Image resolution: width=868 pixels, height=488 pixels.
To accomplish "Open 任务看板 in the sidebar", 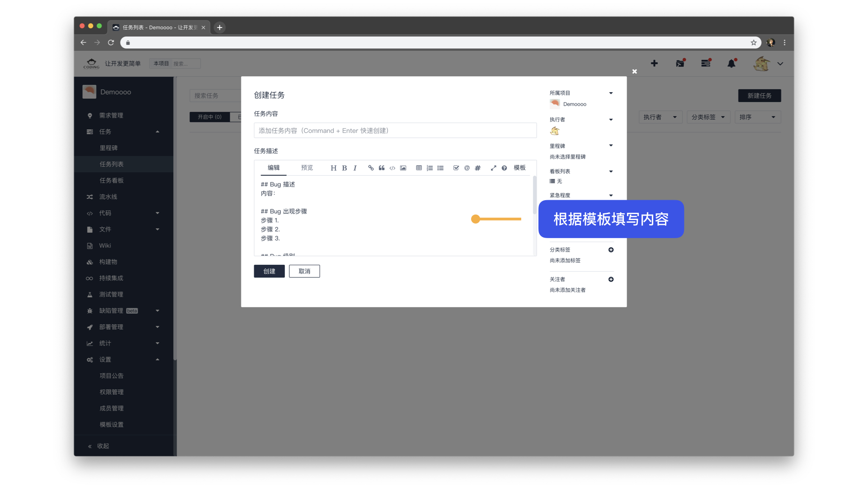I will (112, 180).
